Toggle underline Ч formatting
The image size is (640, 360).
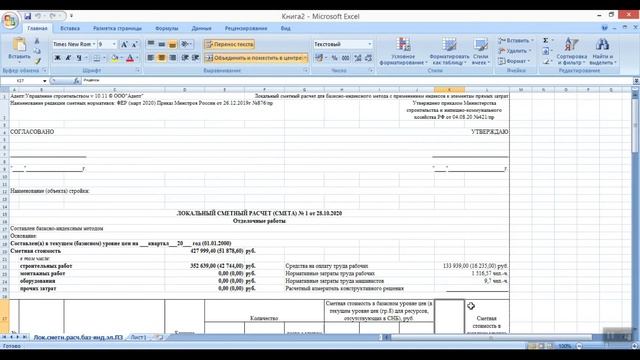[79, 58]
